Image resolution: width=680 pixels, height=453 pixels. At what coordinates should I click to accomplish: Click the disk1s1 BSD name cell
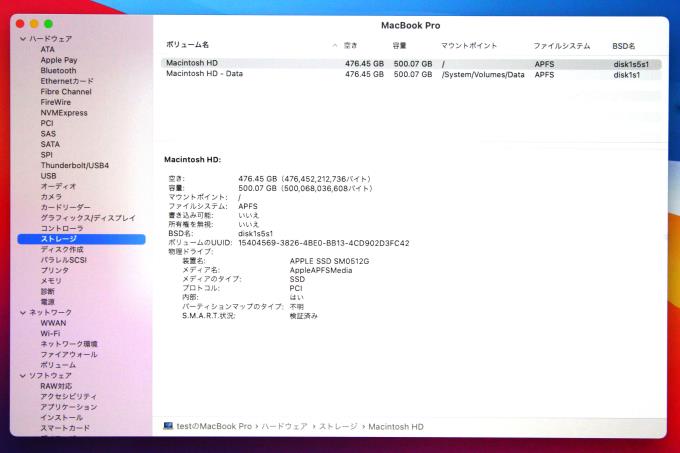(x=627, y=75)
